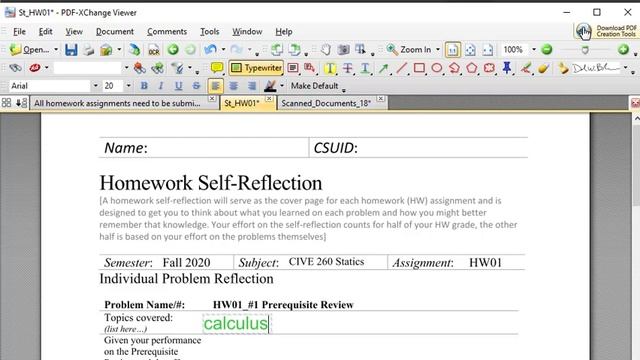640x360 pixels.
Task: Toggle Strikethrough in the font formatting bar
Action: [196, 86]
